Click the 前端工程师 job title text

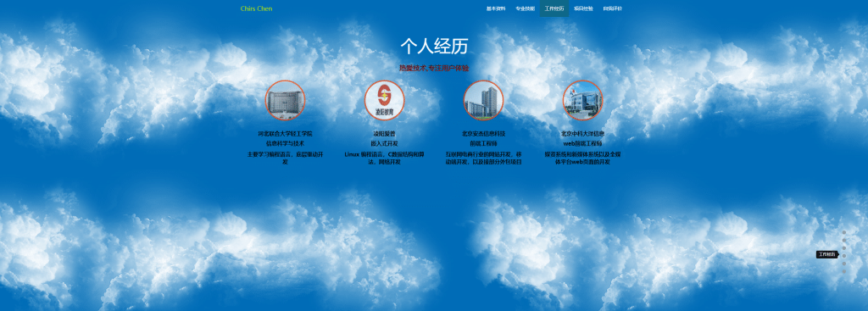click(x=483, y=143)
